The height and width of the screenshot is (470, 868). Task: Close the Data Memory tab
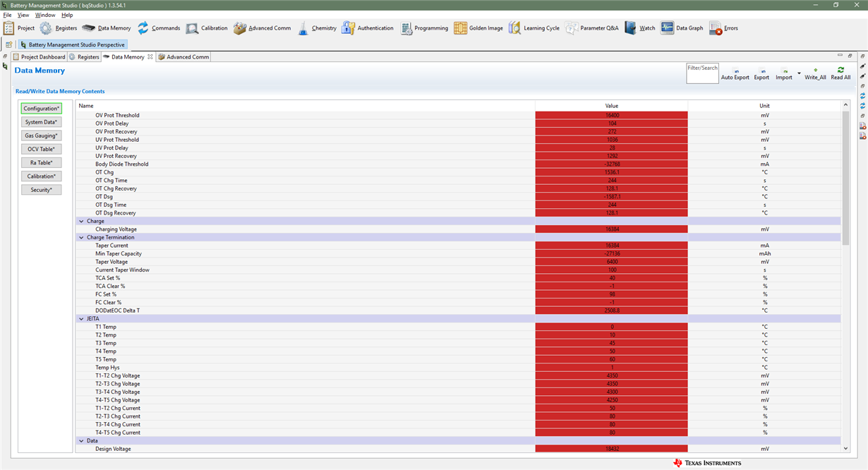point(150,56)
